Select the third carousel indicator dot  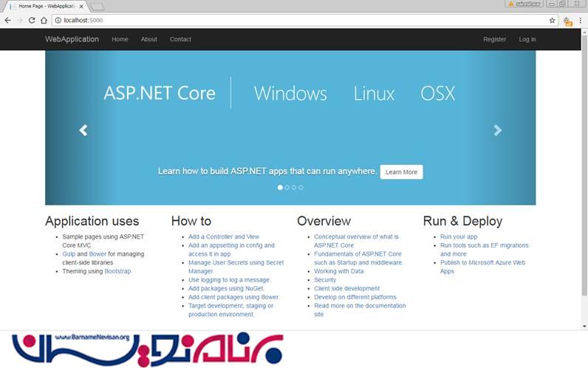click(x=294, y=188)
